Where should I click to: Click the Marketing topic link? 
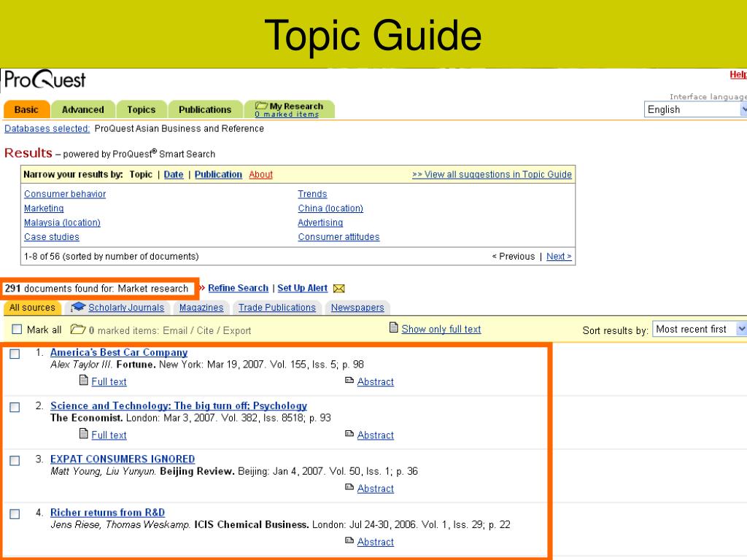(44, 208)
